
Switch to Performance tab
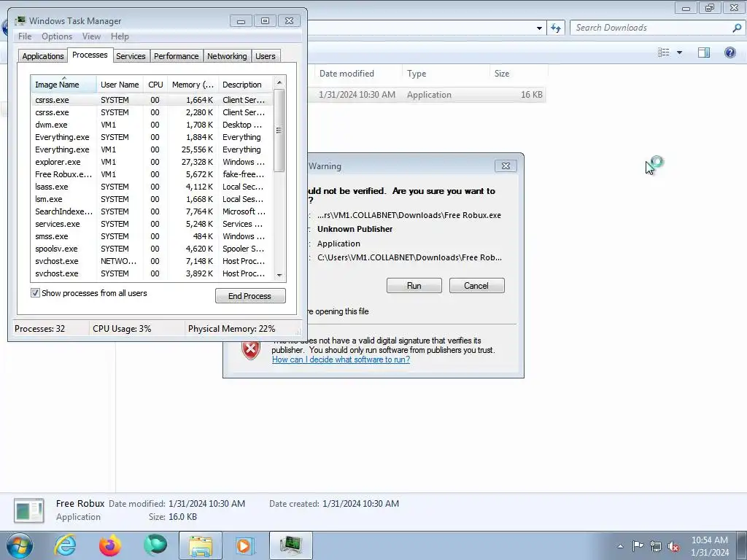177,55
